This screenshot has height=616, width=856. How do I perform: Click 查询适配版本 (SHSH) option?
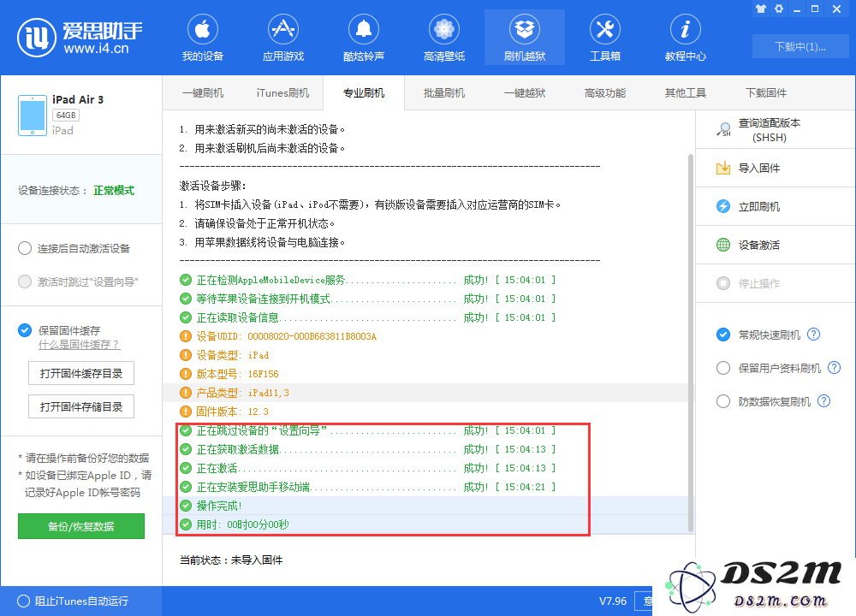click(x=775, y=130)
